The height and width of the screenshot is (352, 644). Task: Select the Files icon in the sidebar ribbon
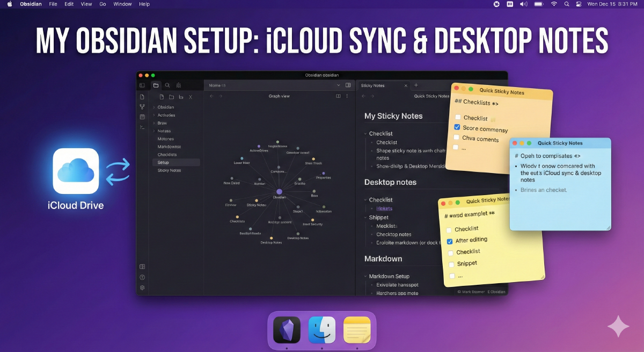point(156,85)
